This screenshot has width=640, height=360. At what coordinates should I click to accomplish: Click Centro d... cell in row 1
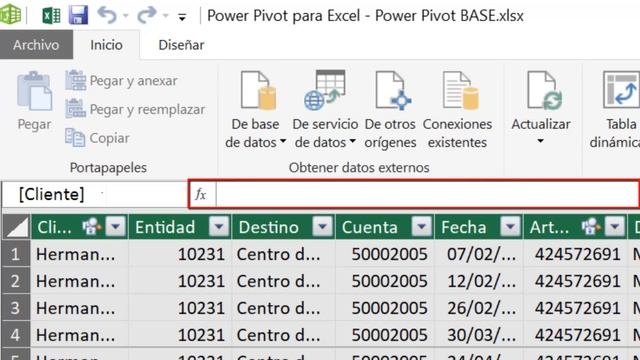tap(283, 254)
